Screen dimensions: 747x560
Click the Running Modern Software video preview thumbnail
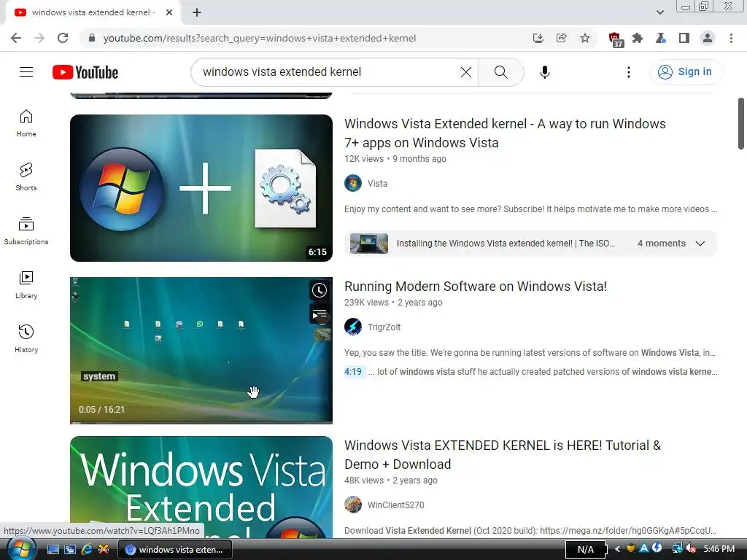click(x=201, y=351)
